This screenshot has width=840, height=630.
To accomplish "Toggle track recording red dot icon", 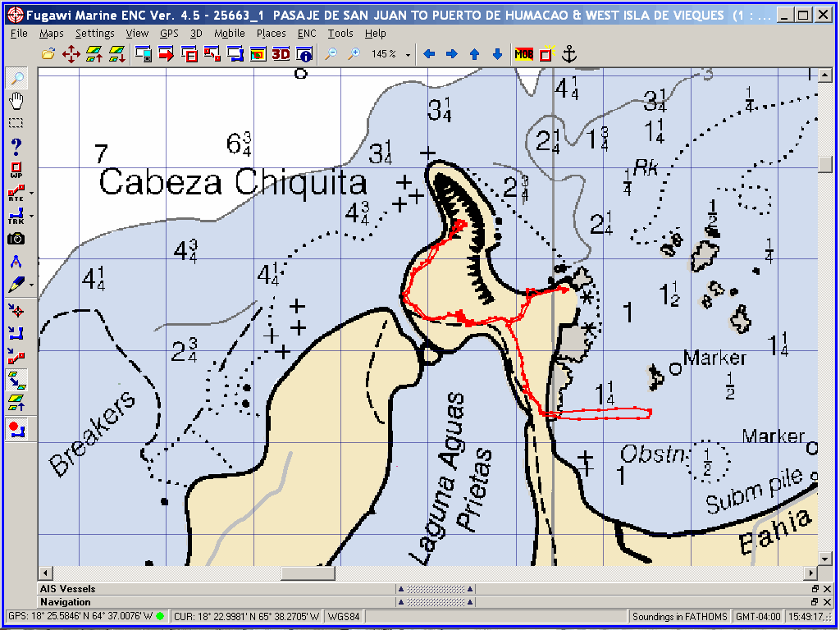I will (x=16, y=430).
